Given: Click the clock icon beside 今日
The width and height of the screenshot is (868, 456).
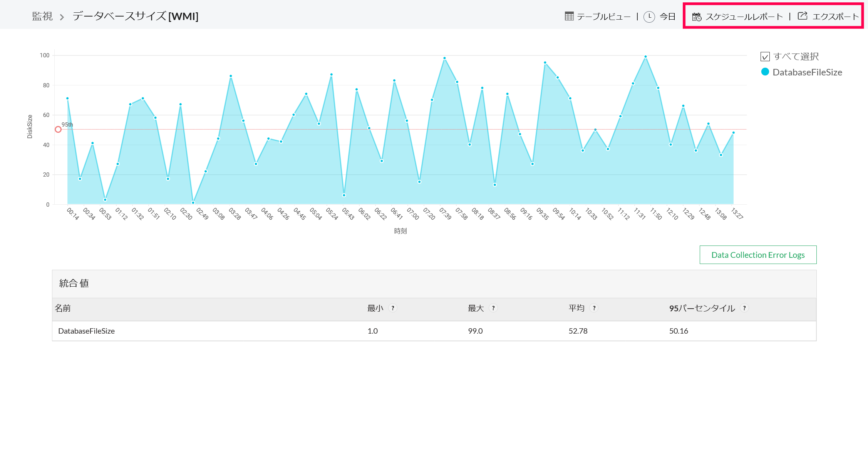Looking at the screenshot, I should point(649,17).
